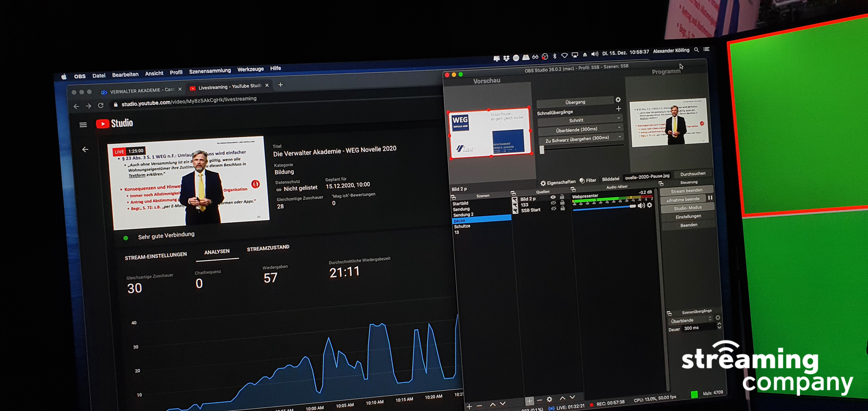Show the hidden SSB Start source via its eye icon
The width and height of the screenshot is (868, 411).
click(553, 208)
